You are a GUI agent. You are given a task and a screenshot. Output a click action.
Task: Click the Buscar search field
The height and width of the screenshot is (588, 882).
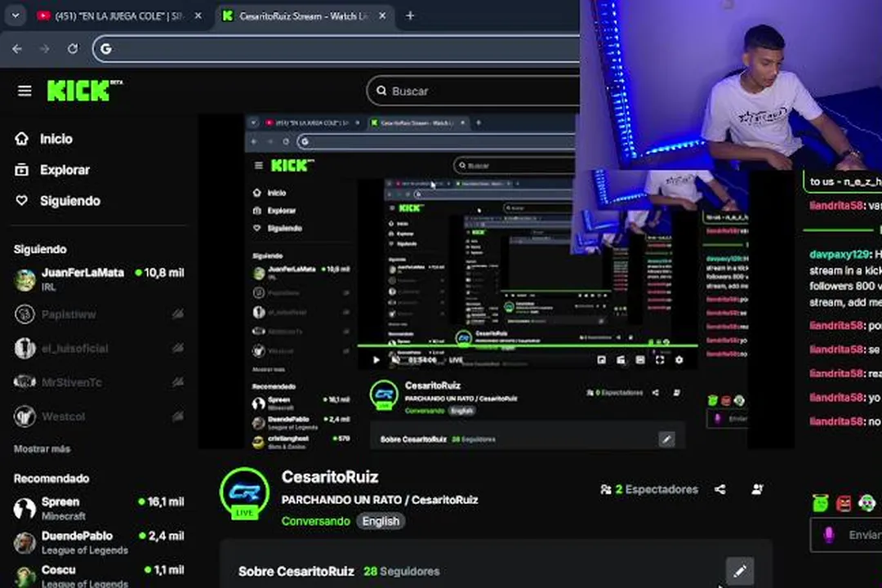tap(474, 91)
